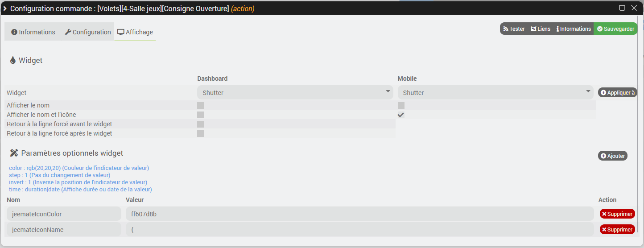Screen dimensions: 644x248
Task: Click the Informations button in top-right toolbar
Action: click(574, 29)
